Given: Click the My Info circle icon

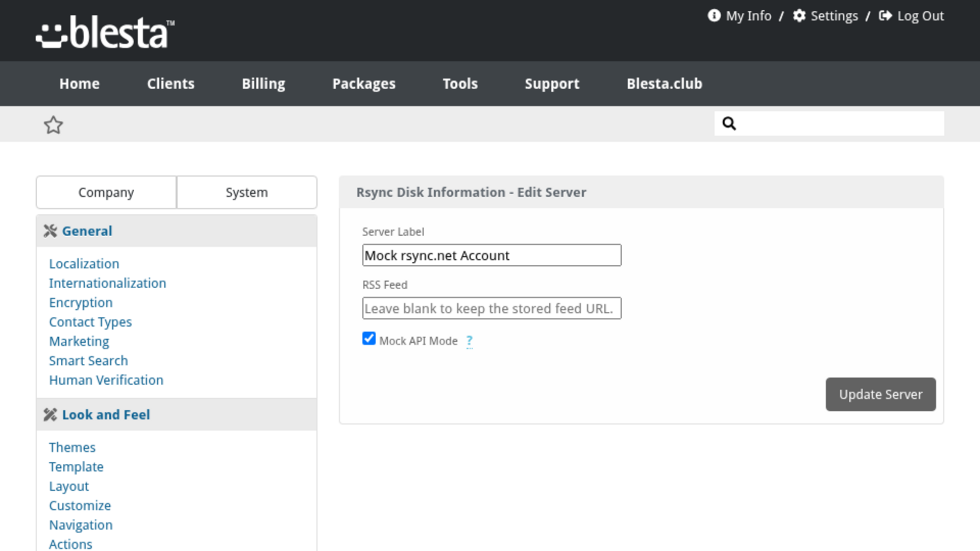Looking at the screenshot, I should (x=714, y=15).
